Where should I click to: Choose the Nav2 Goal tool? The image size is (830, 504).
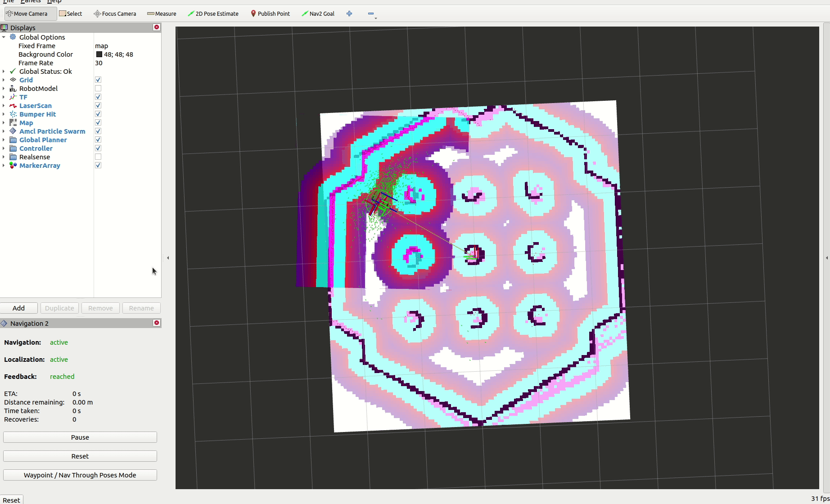(x=318, y=13)
